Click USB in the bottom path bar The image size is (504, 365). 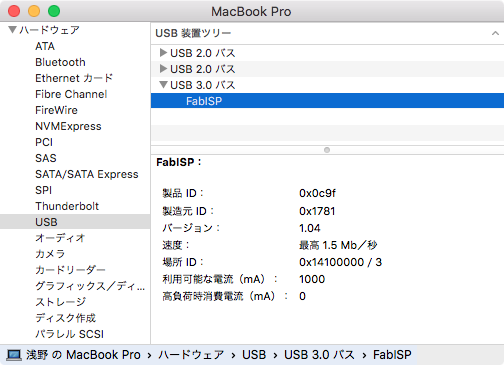coord(254,355)
